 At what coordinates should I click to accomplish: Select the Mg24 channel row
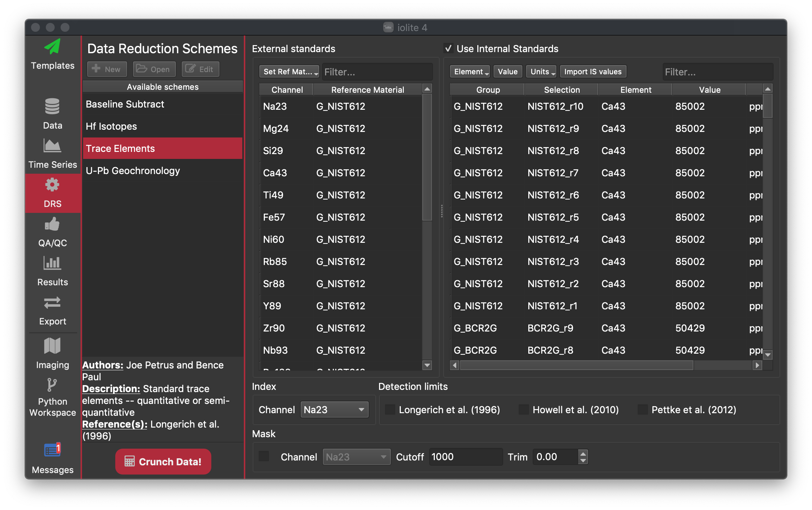(x=340, y=129)
